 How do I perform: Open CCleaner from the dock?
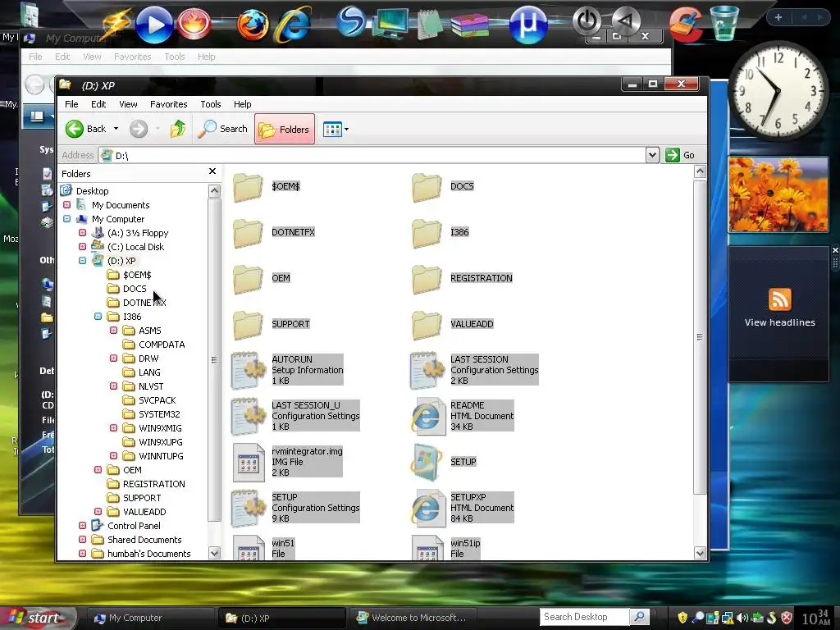[686, 25]
